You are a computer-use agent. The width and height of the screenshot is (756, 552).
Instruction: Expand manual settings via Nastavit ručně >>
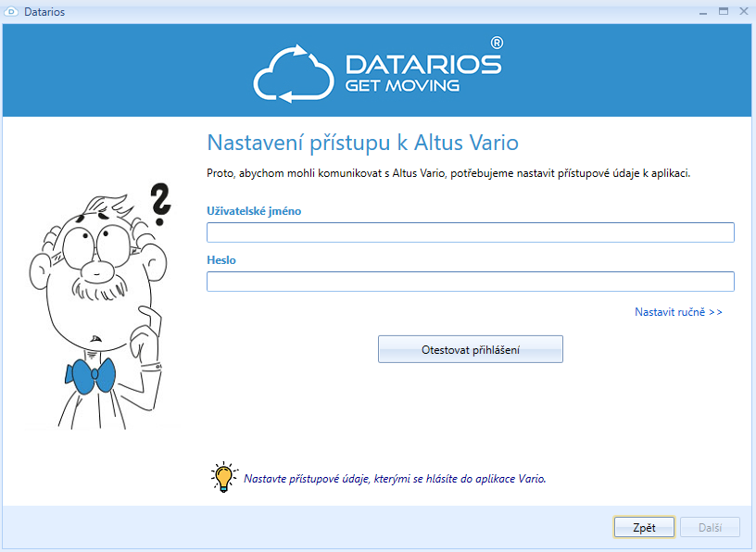678,312
